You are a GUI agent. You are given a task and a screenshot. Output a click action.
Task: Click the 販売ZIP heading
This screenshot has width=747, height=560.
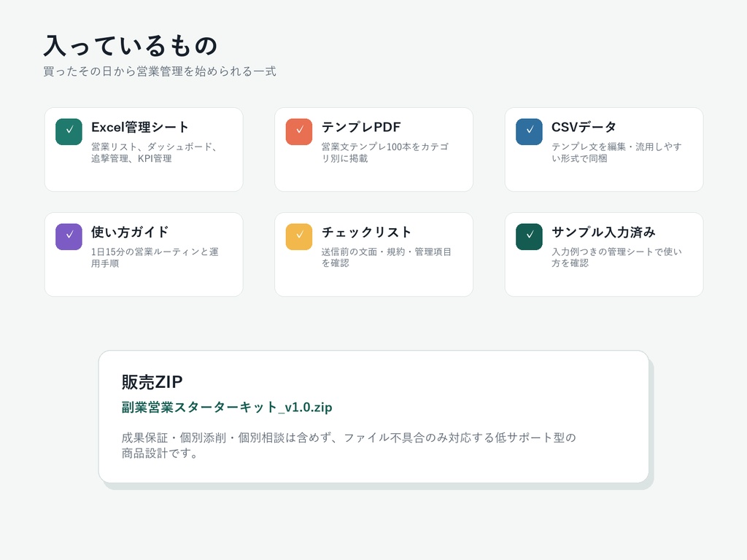click(x=152, y=382)
